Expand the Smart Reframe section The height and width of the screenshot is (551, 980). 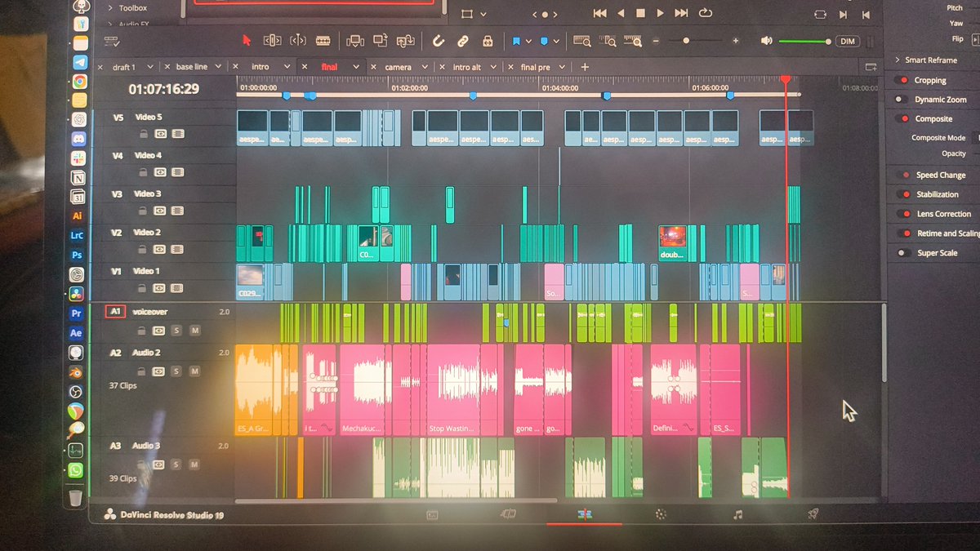pyautogui.click(x=897, y=60)
